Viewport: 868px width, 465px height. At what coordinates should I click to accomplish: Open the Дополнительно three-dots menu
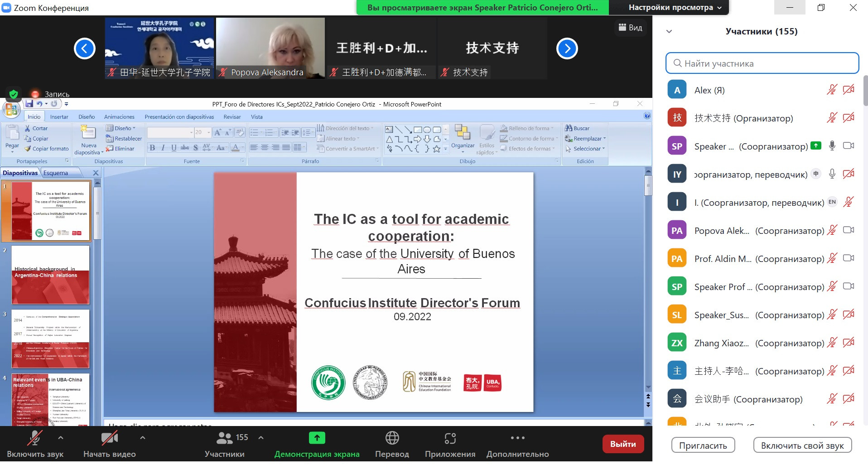point(517,438)
